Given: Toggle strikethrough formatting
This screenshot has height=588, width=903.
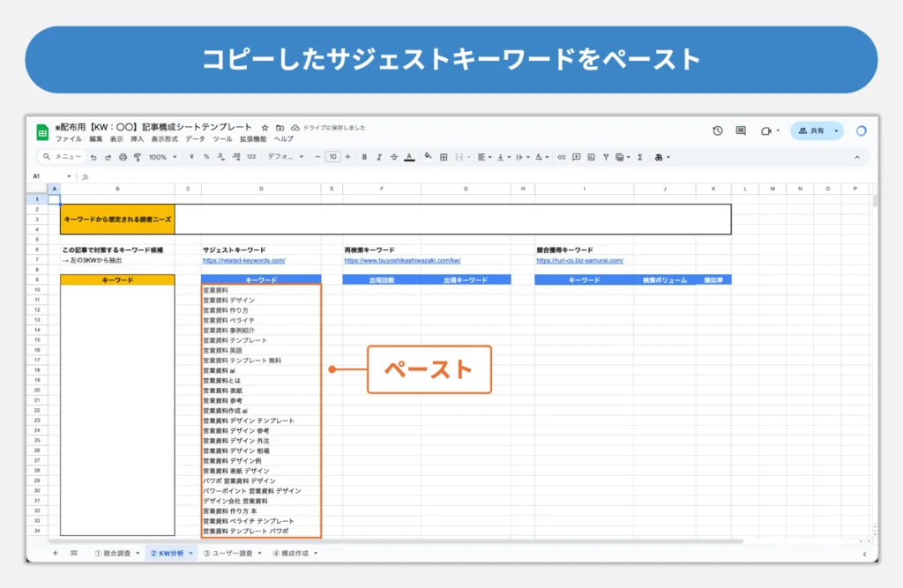Looking at the screenshot, I should tap(393, 157).
